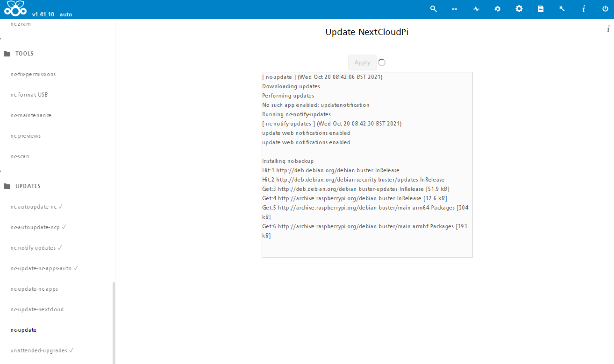Image resolution: width=614 pixels, height=364 pixels.
Task: Click the 'Get:4' raspberrypi InRelease line
Action: (354, 198)
